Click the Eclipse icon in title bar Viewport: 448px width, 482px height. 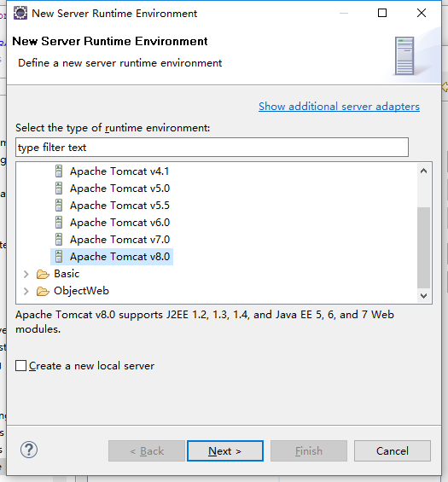(20, 13)
